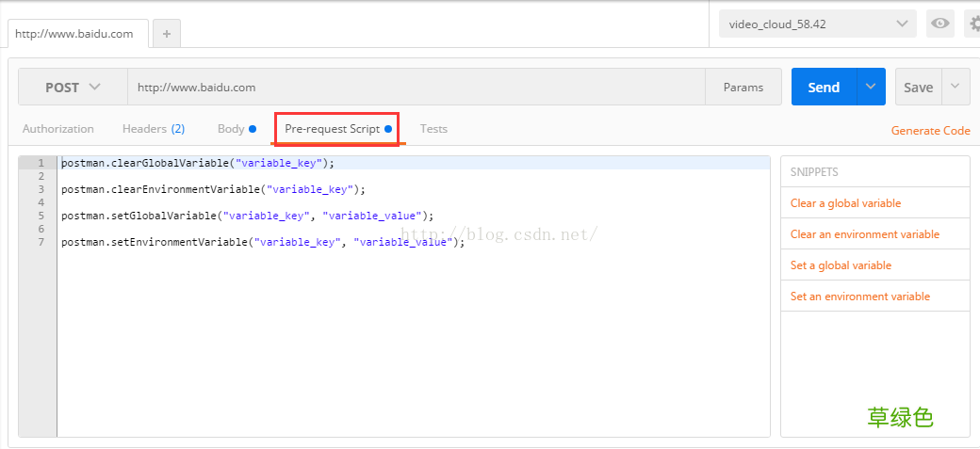Click the Generate Code link
The height and width of the screenshot is (449, 980).
(931, 131)
